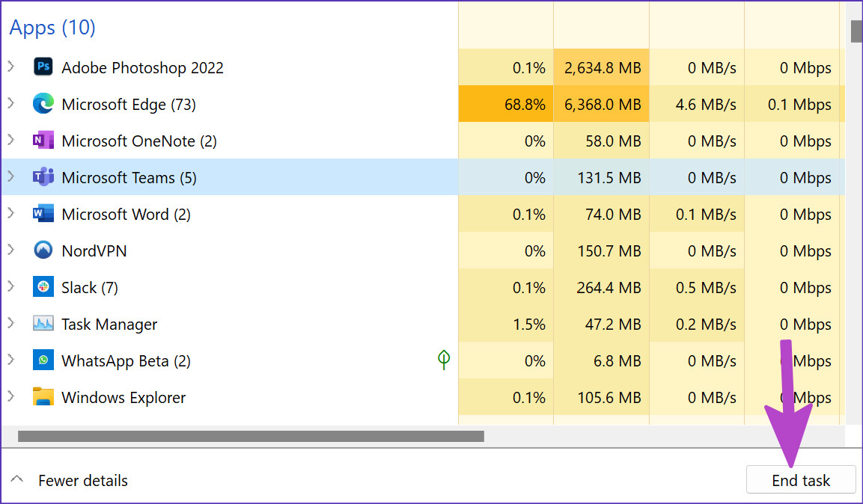Click NordVPN memory value 150.7 MB
The width and height of the screenshot is (863, 504).
click(609, 251)
